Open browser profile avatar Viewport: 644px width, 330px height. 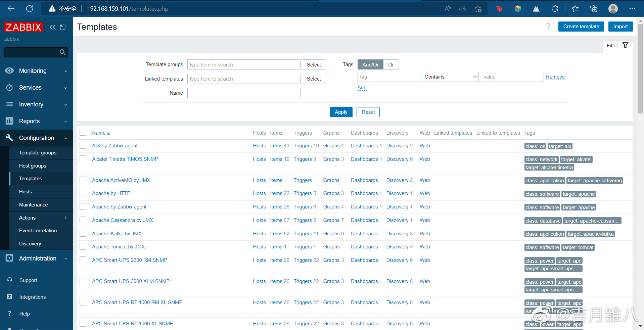coord(613,9)
